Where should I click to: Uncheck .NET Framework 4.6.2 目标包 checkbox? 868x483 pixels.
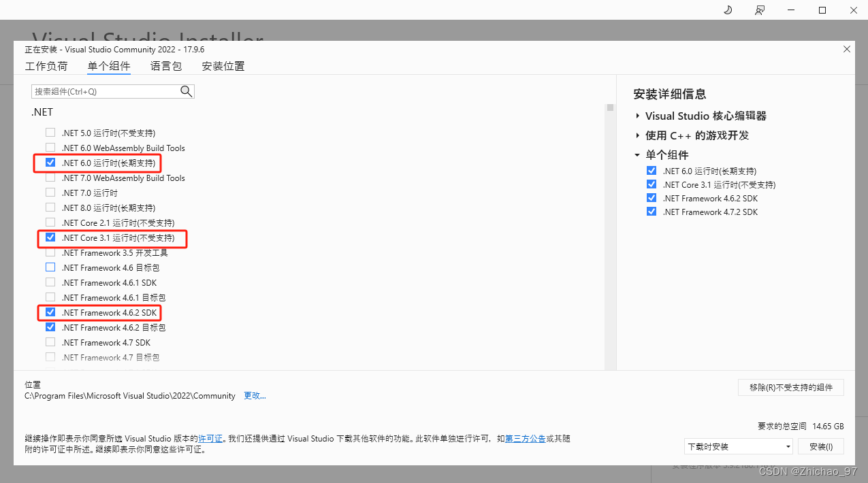point(50,327)
